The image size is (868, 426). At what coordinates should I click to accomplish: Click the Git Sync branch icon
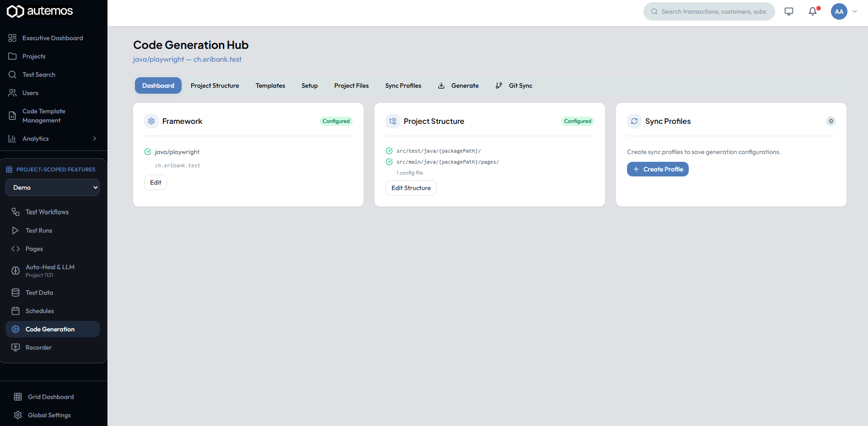point(499,85)
